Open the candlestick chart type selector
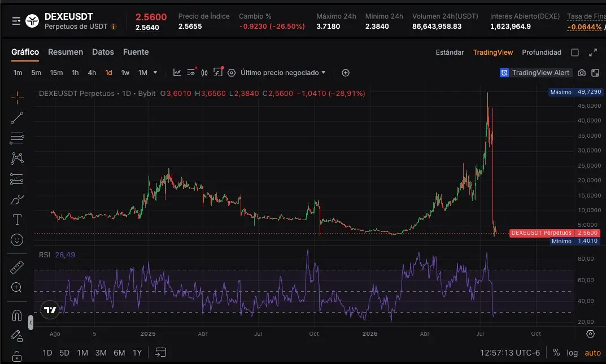This screenshot has height=364, width=606. tap(204, 73)
